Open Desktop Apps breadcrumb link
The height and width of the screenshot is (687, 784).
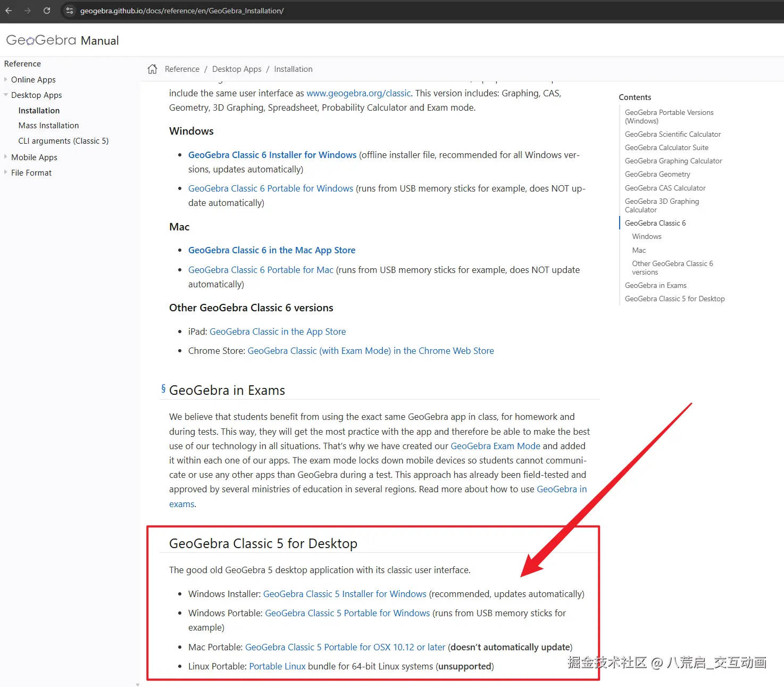pos(237,69)
